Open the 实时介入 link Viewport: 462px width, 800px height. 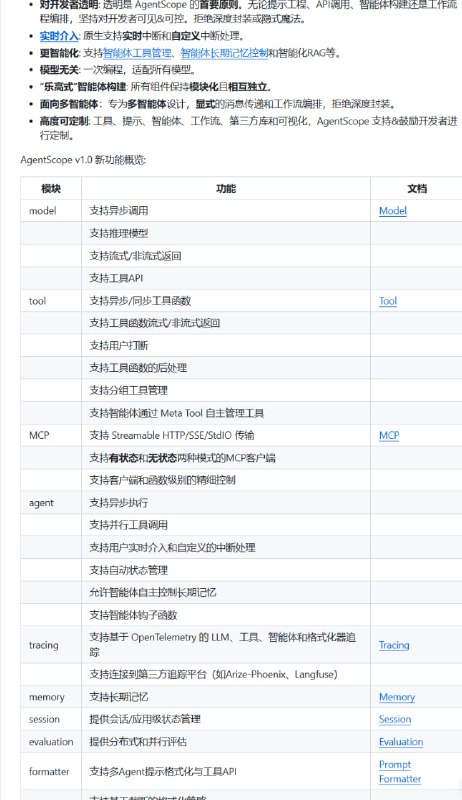(59, 36)
